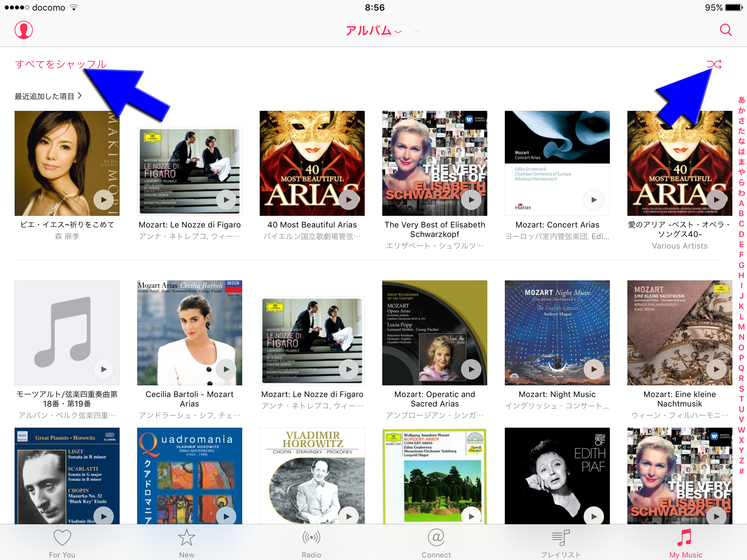747x560 pixels.
Task: Tap title Mozart: Eine kleine Nachtmusik
Action: coord(680,399)
